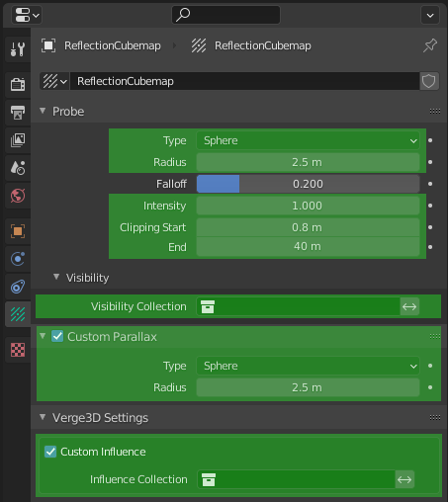Image resolution: width=448 pixels, height=502 pixels.
Task: Open the Custom Parallax Type dropdown
Action: pyautogui.click(x=308, y=366)
